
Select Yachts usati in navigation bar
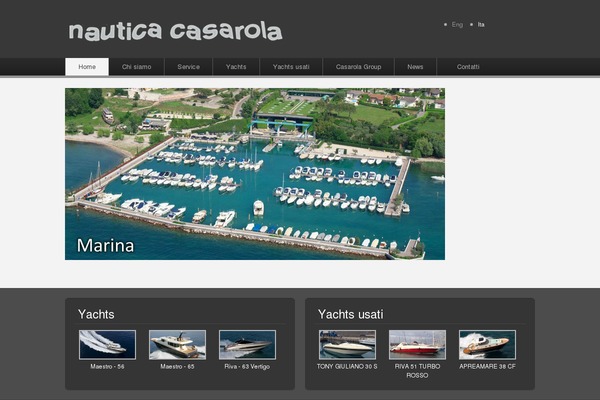pos(291,67)
